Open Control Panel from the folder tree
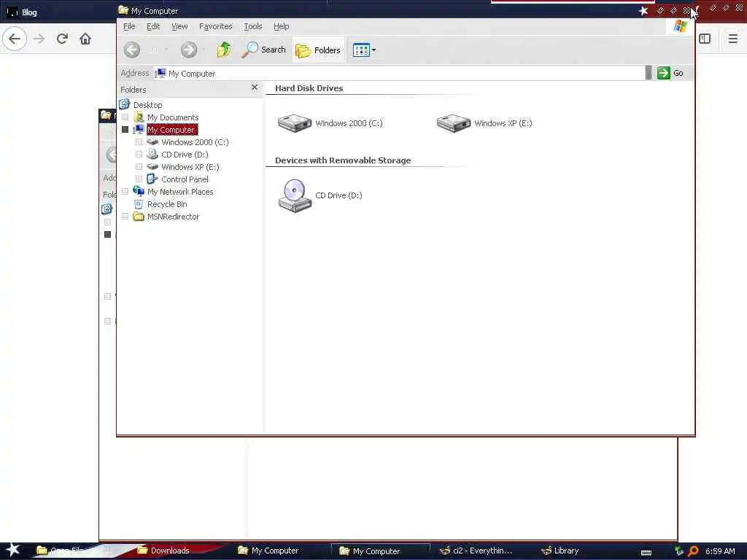Screen dimensions: 747x560 click(185, 179)
